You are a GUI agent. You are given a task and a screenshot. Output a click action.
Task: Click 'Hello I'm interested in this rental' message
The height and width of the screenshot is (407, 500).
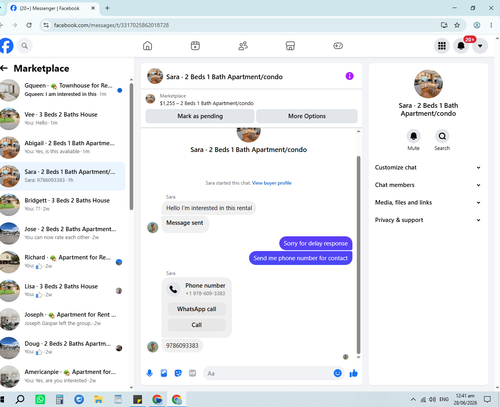click(209, 208)
